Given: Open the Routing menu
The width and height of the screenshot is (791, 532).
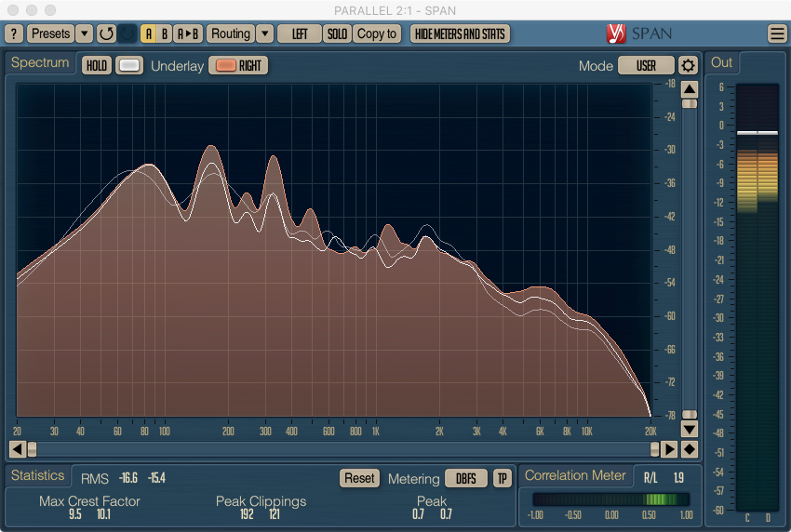Looking at the screenshot, I should tap(231, 33).
